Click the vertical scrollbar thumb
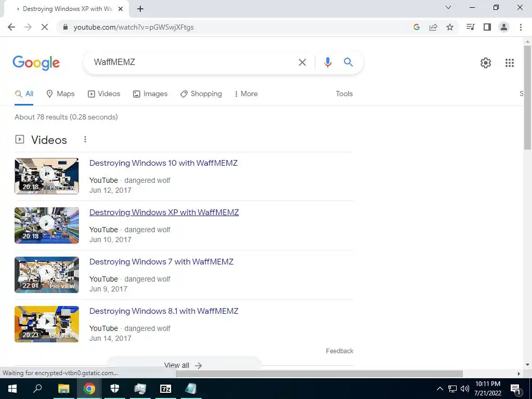The width and height of the screenshot is (532, 399). point(527,97)
